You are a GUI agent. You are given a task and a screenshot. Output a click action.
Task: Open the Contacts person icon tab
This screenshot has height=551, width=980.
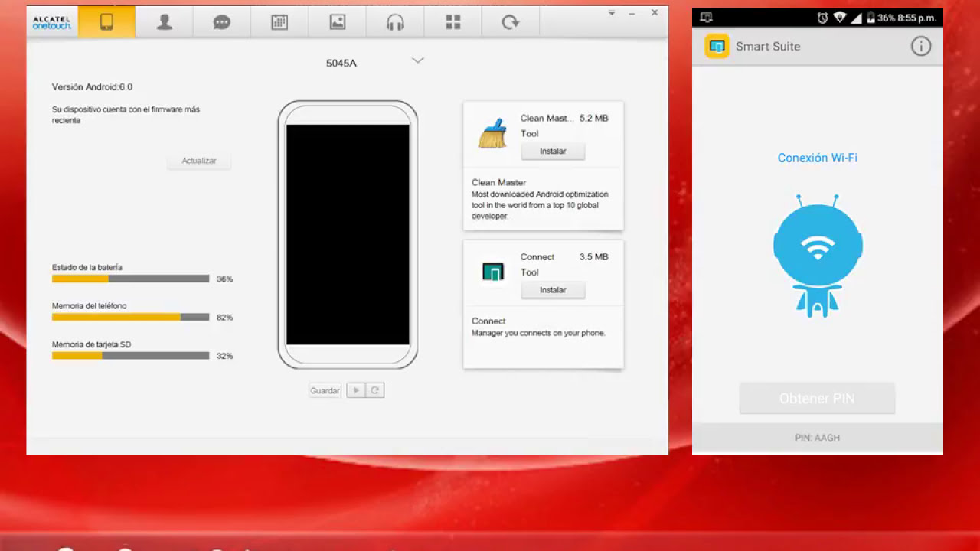[x=164, y=22]
